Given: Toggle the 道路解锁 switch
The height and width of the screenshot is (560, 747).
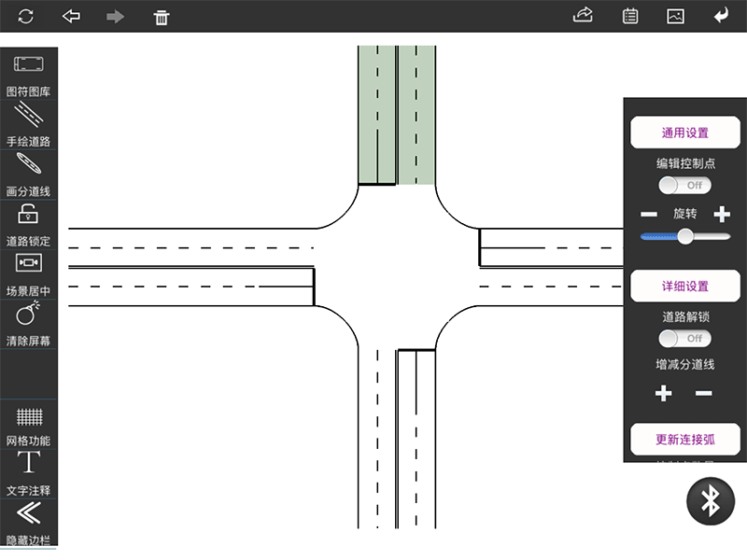Looking at the screenshot, I should pos(685,338).
